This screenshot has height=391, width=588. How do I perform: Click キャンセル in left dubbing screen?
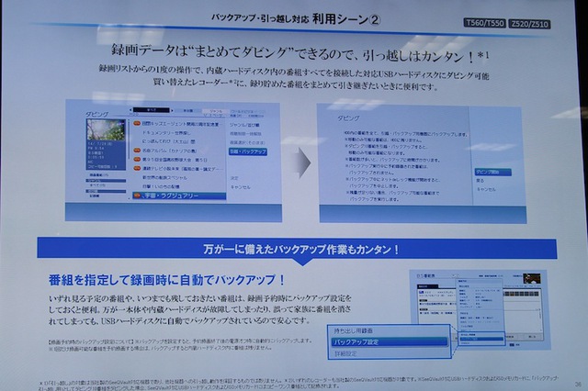pos(241,187)
